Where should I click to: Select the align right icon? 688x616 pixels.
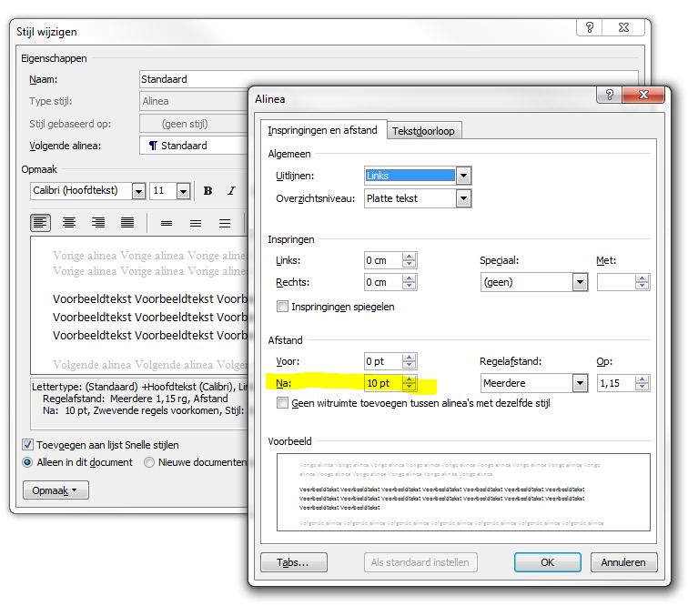point(98,223)
